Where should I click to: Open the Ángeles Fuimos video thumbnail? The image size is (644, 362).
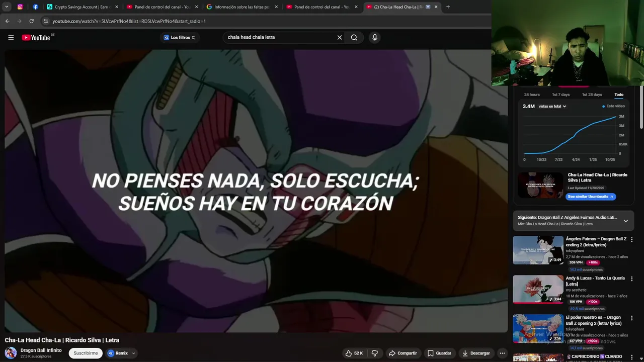click(x=538, y=250)
